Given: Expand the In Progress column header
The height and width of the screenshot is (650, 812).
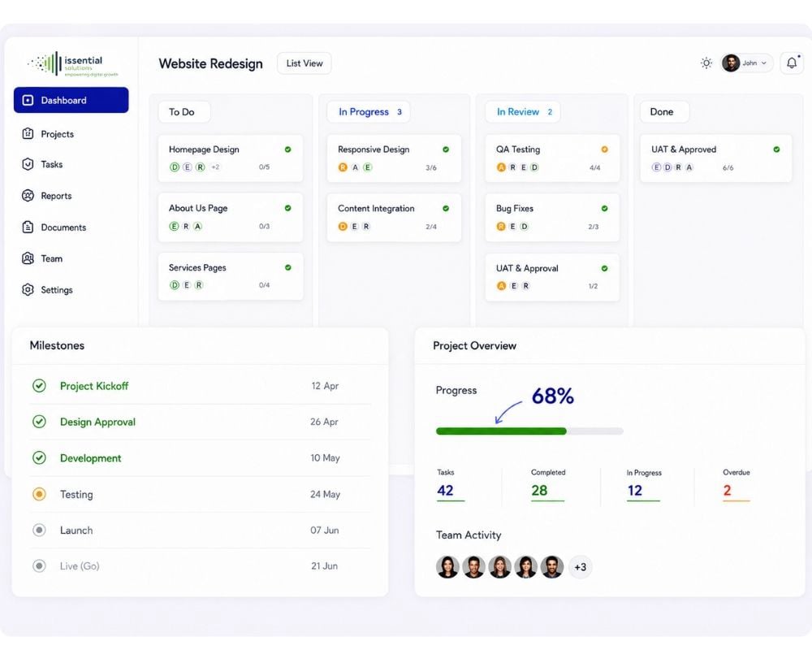Looking at the screenshot, I should tap(369, 112).
